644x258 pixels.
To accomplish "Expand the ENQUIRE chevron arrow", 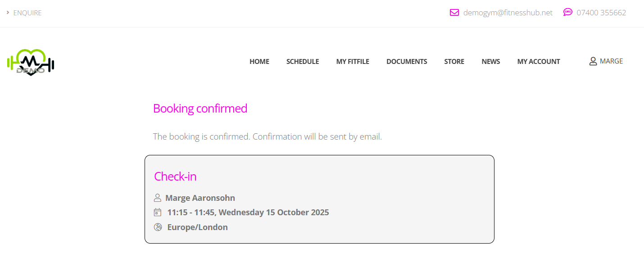I will 8,13.
